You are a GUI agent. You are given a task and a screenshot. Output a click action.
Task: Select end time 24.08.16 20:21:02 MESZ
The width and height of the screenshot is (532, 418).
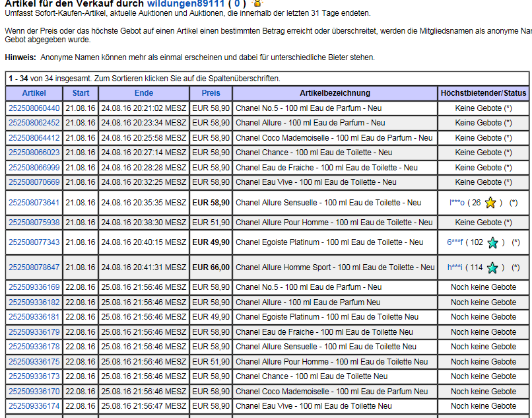pyautogui.click(x=144, y=108)
